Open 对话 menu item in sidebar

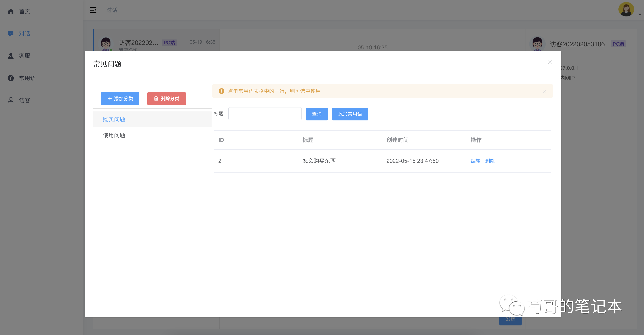(41, 34)
